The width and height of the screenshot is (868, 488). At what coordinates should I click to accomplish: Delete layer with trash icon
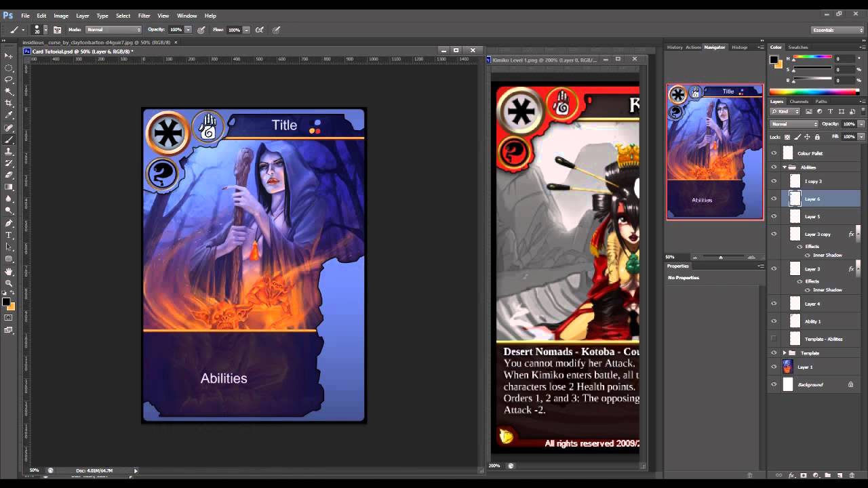pos(852,475)
